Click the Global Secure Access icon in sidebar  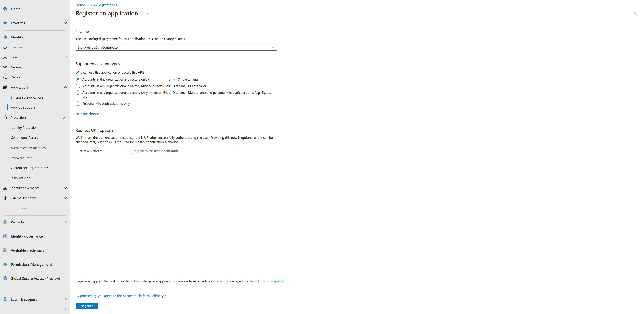(6, 278)
